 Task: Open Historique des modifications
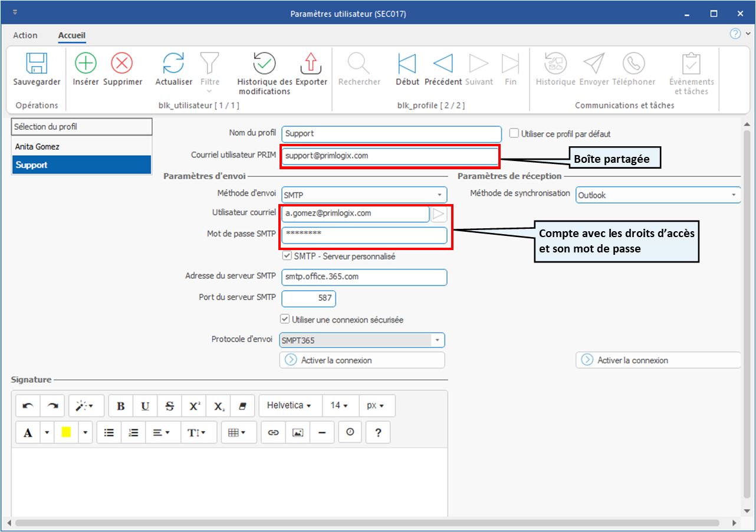click(264, 64)
